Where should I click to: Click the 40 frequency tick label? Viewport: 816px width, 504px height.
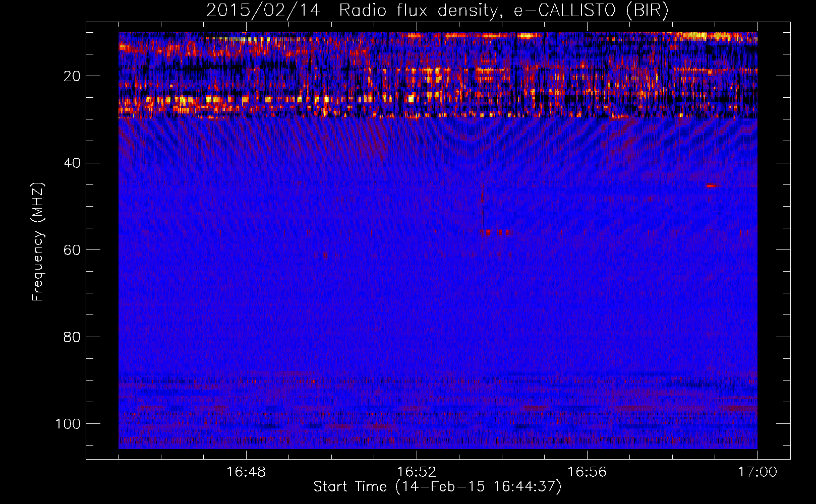[x=72, y=163]
